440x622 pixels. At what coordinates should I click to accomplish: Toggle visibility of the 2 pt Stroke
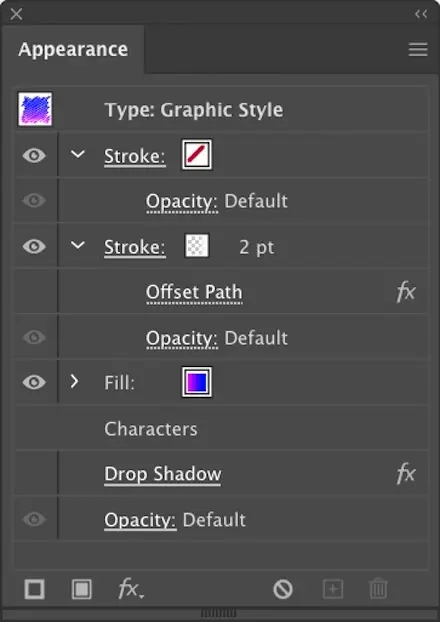(x=34, y=247)
